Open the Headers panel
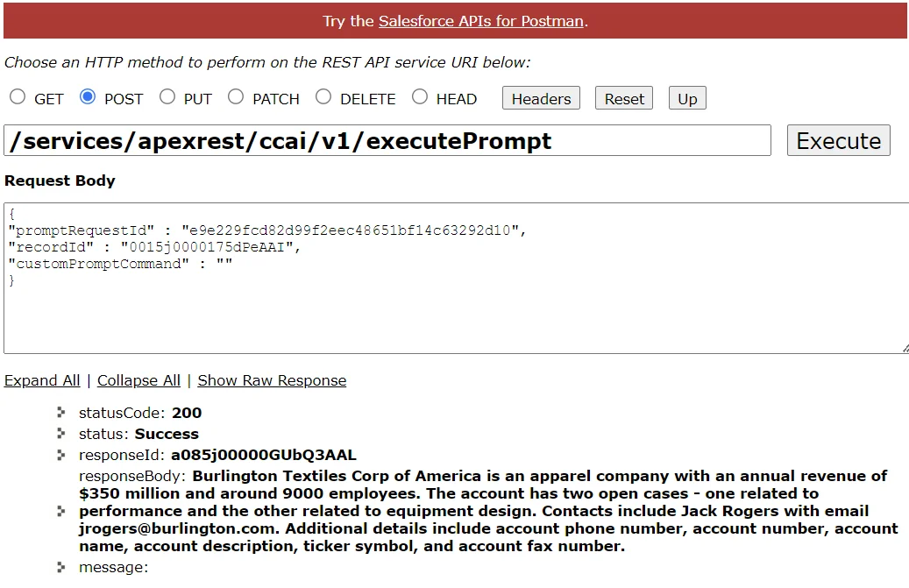 click(x=541, y=99)
